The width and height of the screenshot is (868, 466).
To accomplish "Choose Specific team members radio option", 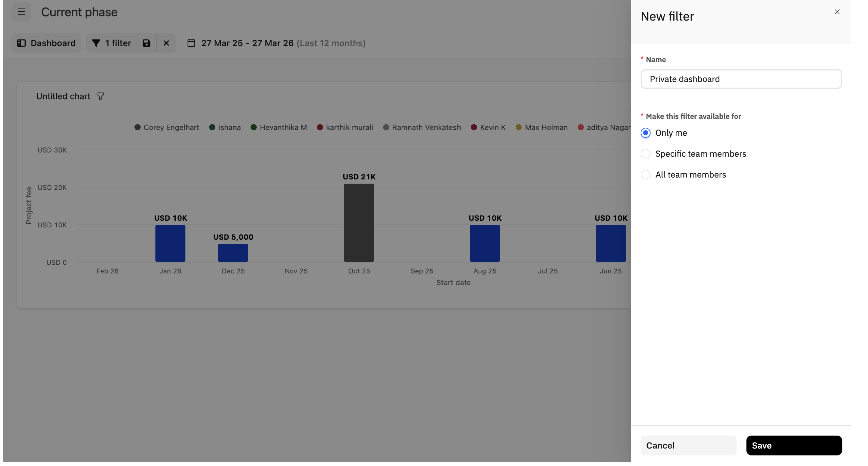I will click(x=645, y=154).
